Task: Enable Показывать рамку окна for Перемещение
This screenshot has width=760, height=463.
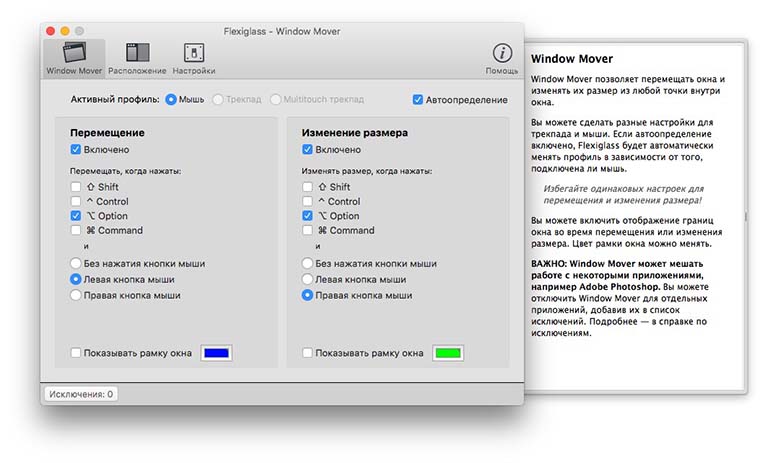Action: tap(76, 353)
